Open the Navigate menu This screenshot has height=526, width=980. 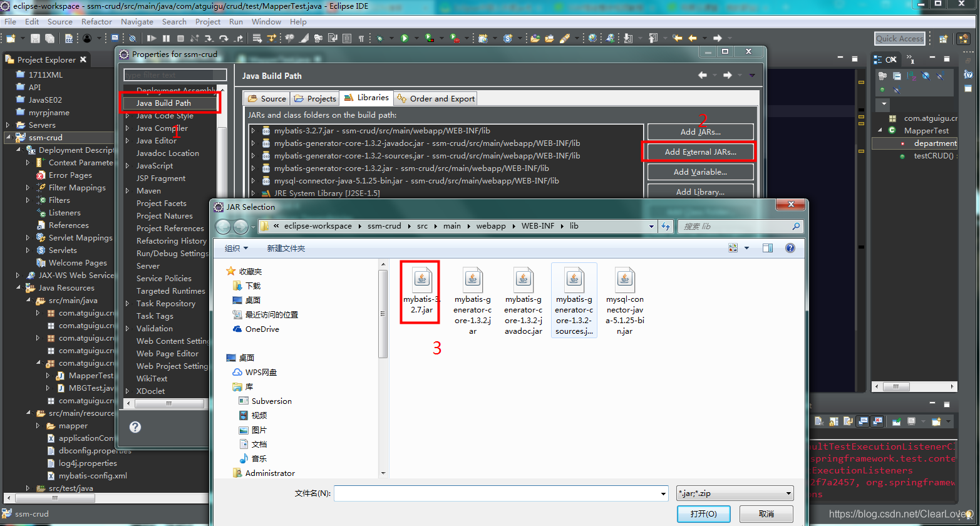coord(137,21)
